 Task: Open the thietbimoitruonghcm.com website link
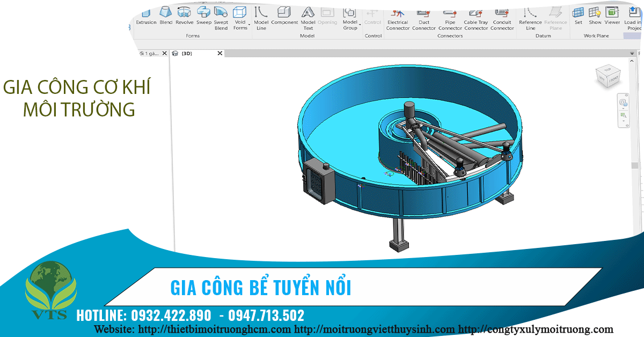(x=215, y=328)
